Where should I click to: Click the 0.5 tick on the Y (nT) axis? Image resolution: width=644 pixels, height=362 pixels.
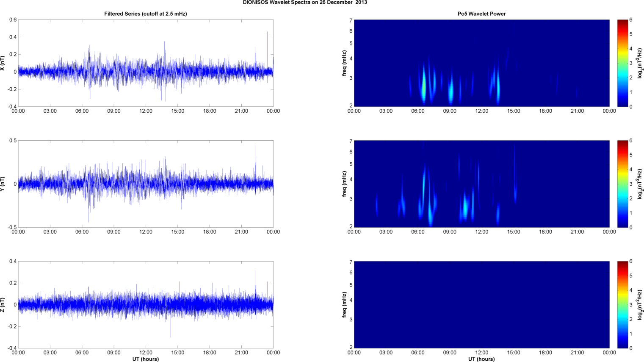(13, 141)
